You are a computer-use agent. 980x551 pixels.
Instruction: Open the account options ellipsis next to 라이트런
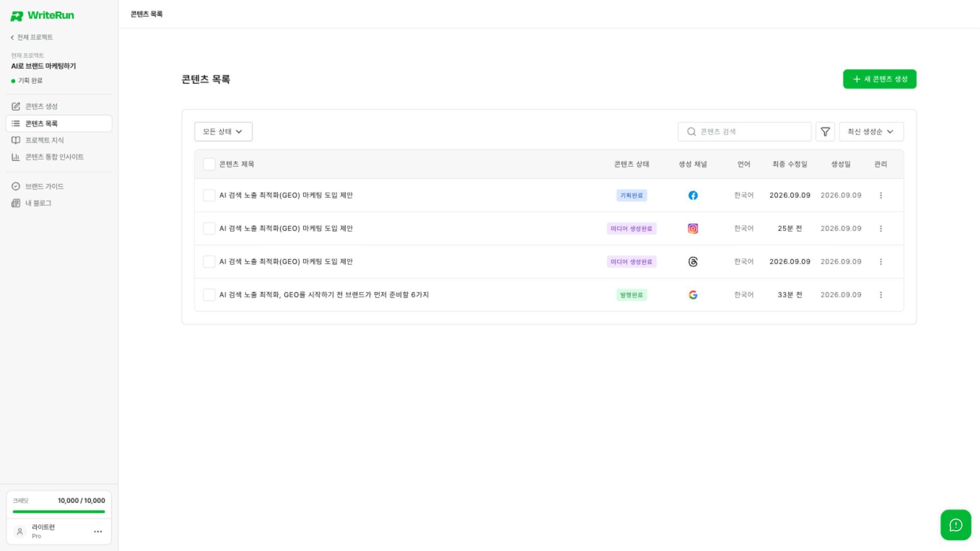pyautogui.click(x=98, y=532)
